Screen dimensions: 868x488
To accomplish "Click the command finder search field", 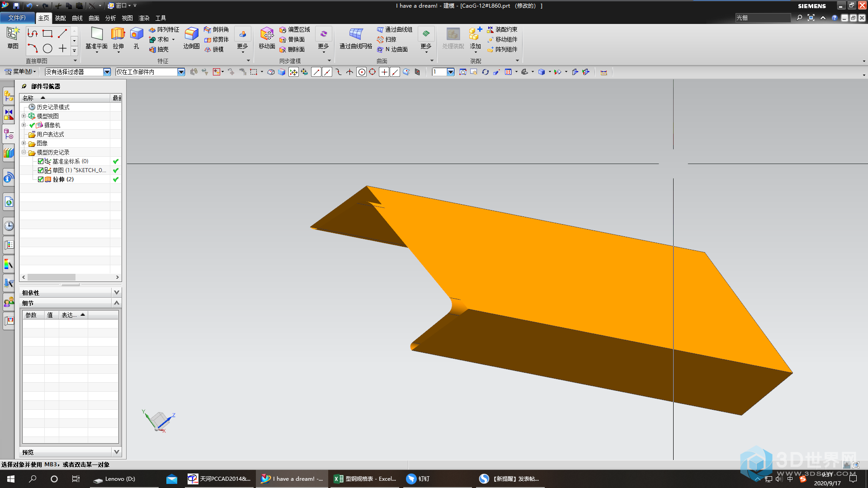I will pyautogui.click(x=763, y=18).
